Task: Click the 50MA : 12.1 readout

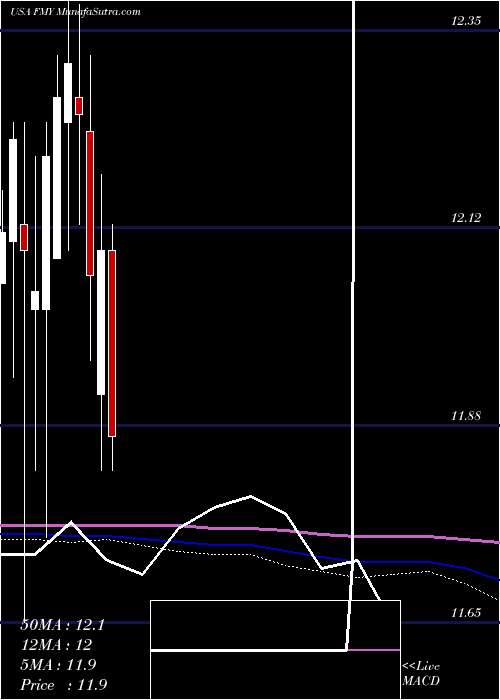Action: 62,625
